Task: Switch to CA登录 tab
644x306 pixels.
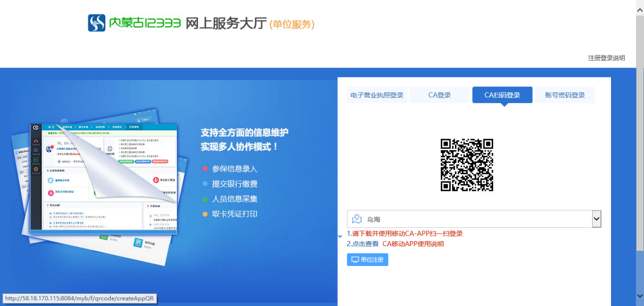Action: [440, 95]
